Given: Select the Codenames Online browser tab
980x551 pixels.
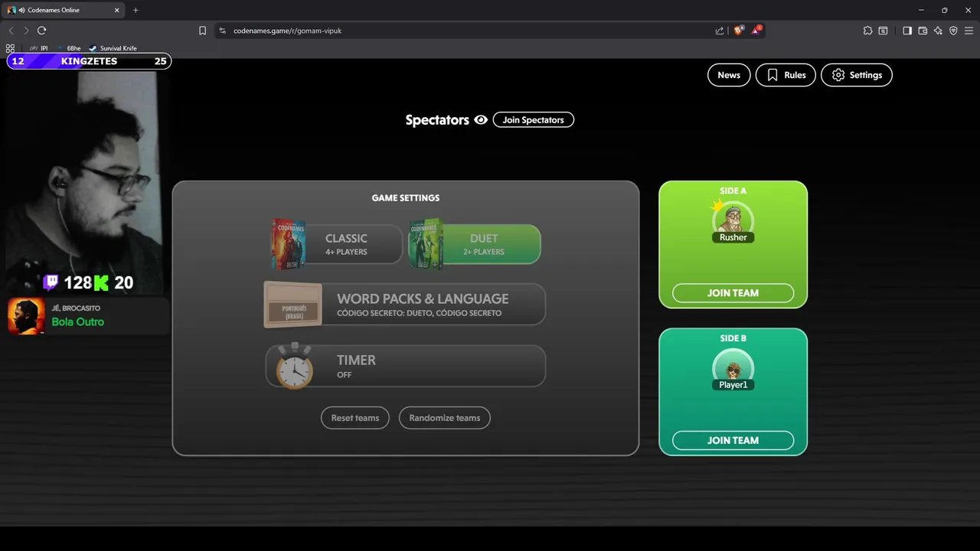Looking at the screenshot, I should [64, 10].
